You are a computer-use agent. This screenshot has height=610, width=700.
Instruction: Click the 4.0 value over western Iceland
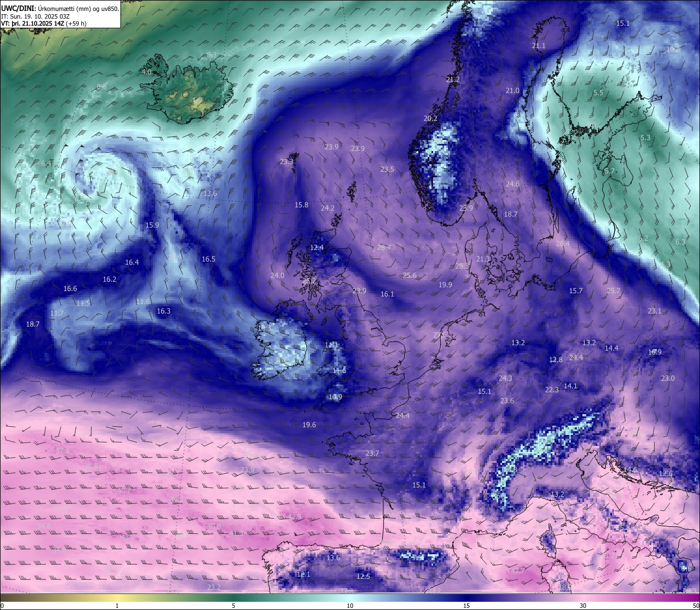pos(147,72)
